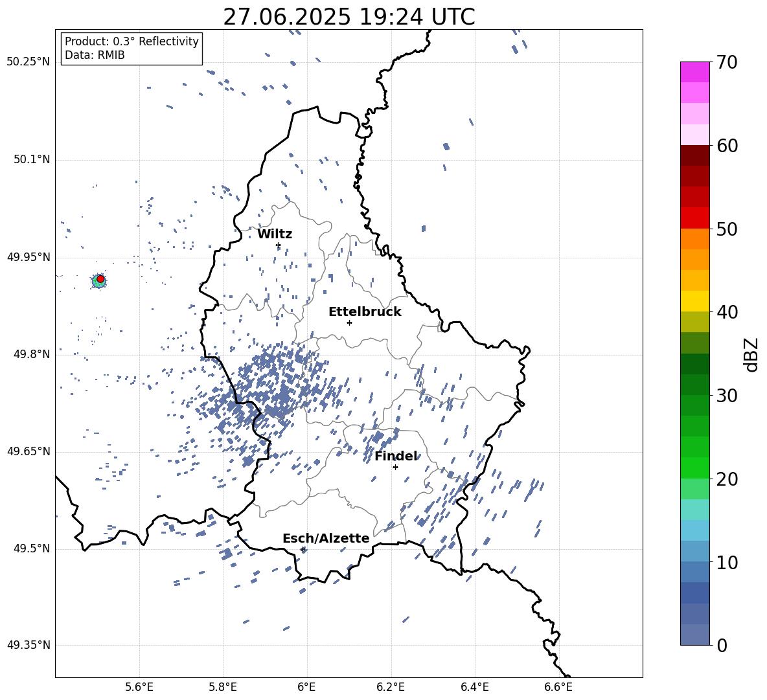This screenshot has width=767, height=700.
Task: Click the colorbar tick label 50
Action: (x=727, y=229)
